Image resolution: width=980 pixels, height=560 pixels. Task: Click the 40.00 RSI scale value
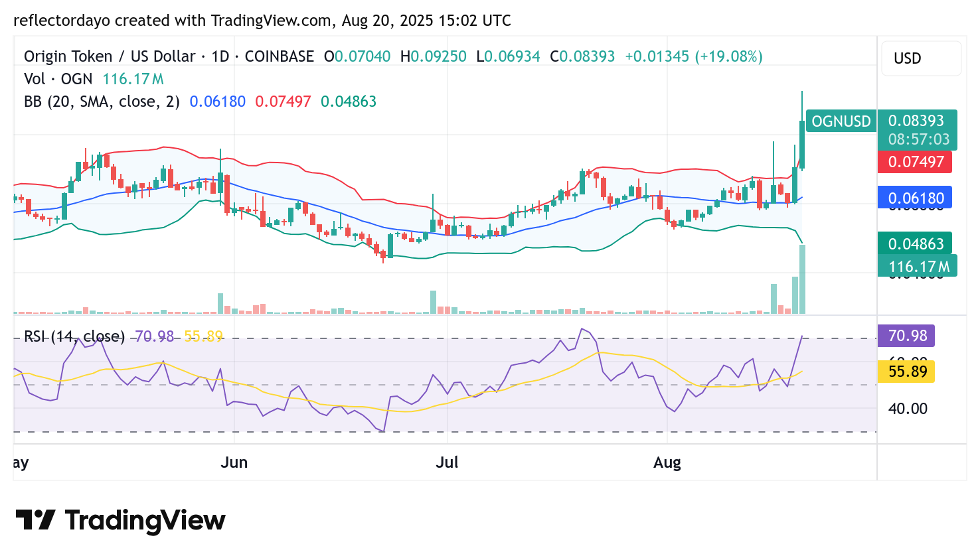pyautogui.click(x=908, y=409)
